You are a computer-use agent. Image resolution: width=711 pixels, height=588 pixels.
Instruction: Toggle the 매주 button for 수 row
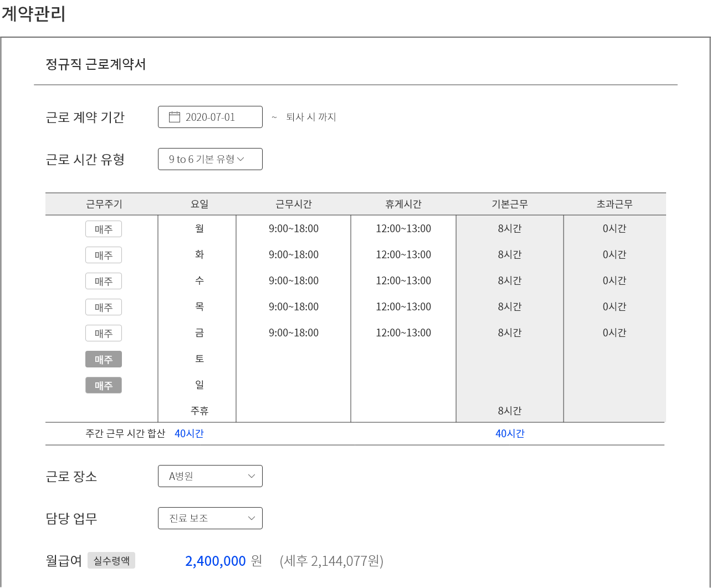pyautogui.click(x=104, y=281)
